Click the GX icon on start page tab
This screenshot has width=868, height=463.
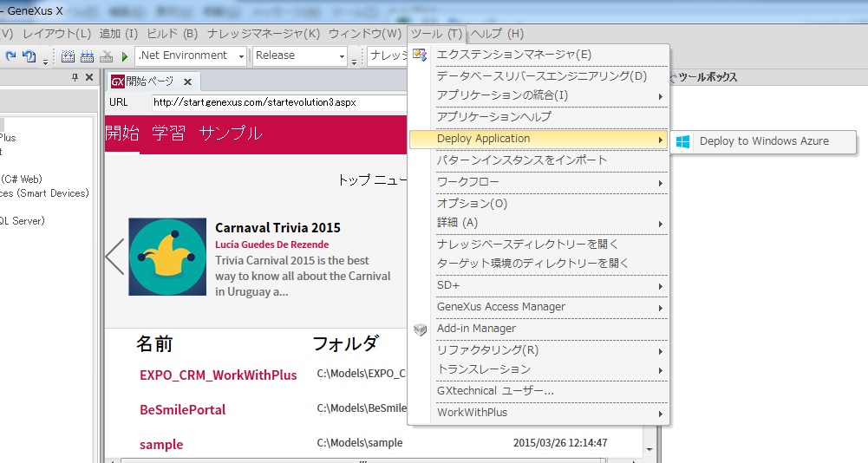pyautogui.click(x=117, y=82)
